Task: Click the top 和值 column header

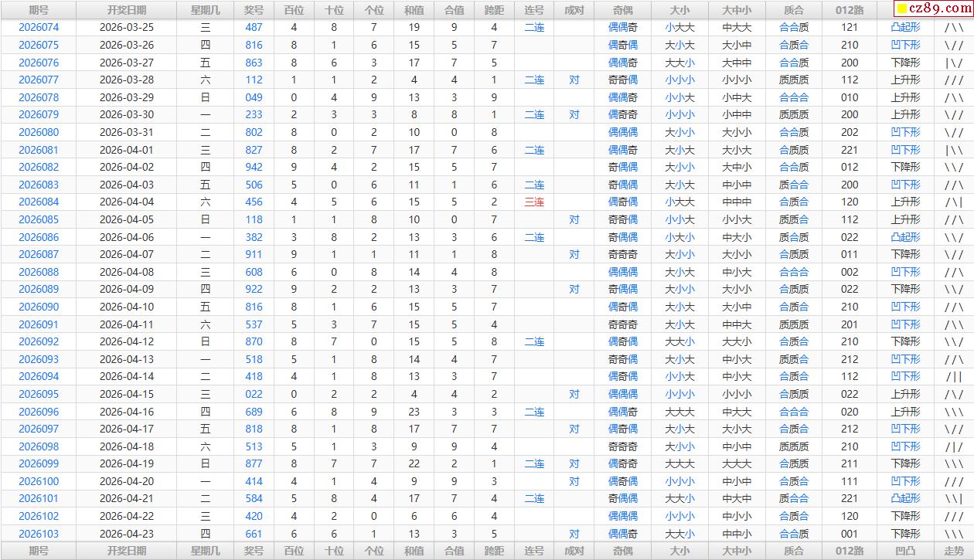Action: pyautogui.click(x=414, y=10)
